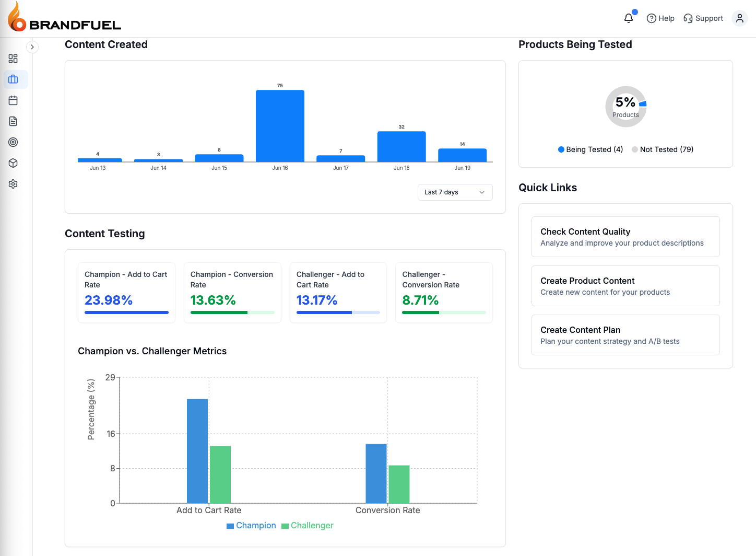Select the target testing icon in sidebar
The image size is (756, 556).
pyautogui.click(x=13, y=142)
